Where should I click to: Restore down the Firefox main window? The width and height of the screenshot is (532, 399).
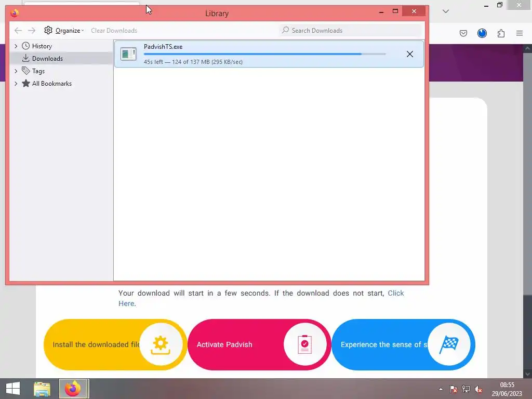pyautogui.click(x=500, y=5)
